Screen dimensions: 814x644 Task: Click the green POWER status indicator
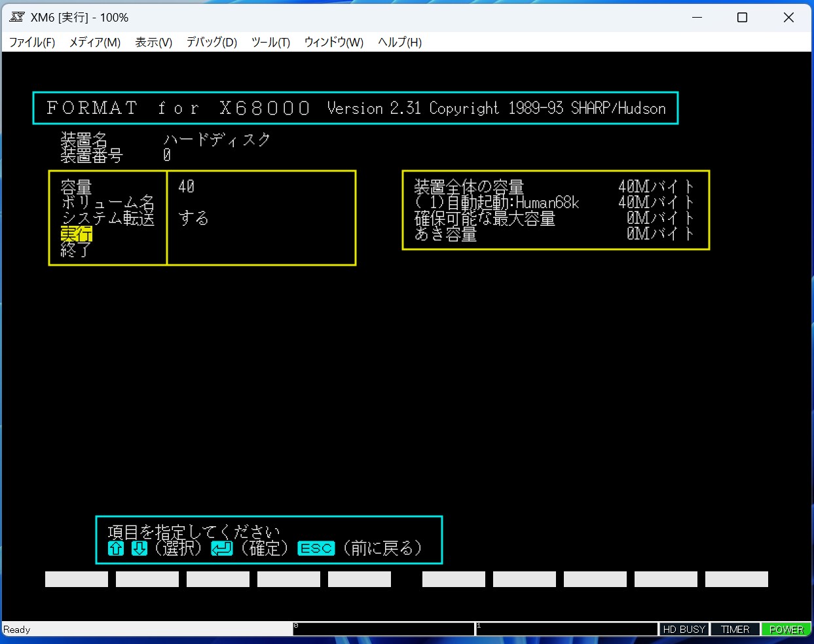pos(786,630)
